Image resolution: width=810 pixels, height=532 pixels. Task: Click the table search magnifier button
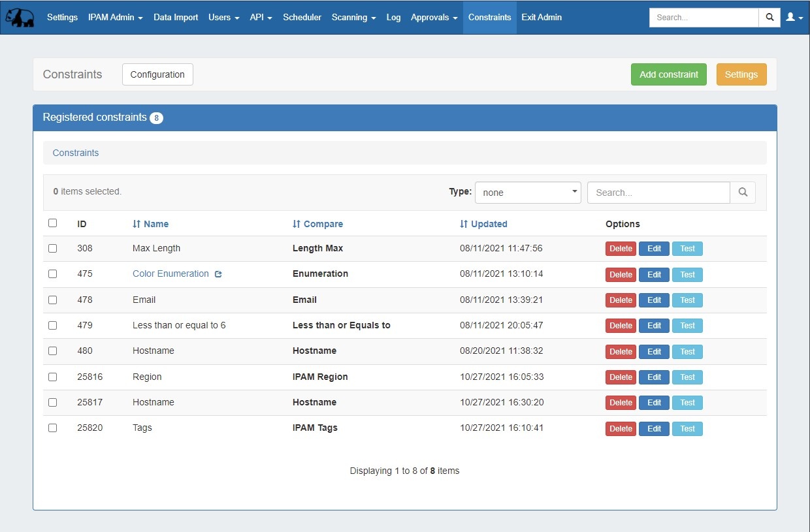coord(743,193)
